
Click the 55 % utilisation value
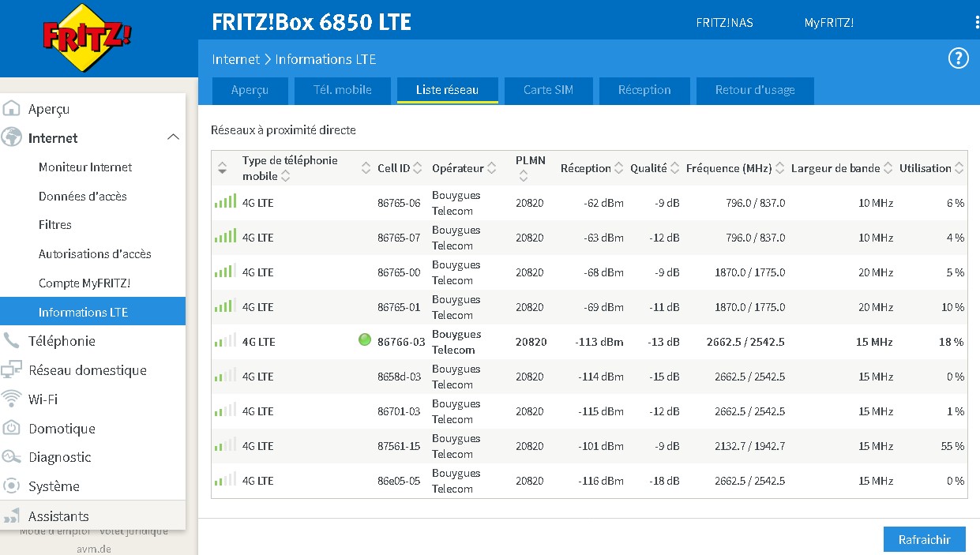[x=952, y=446]
